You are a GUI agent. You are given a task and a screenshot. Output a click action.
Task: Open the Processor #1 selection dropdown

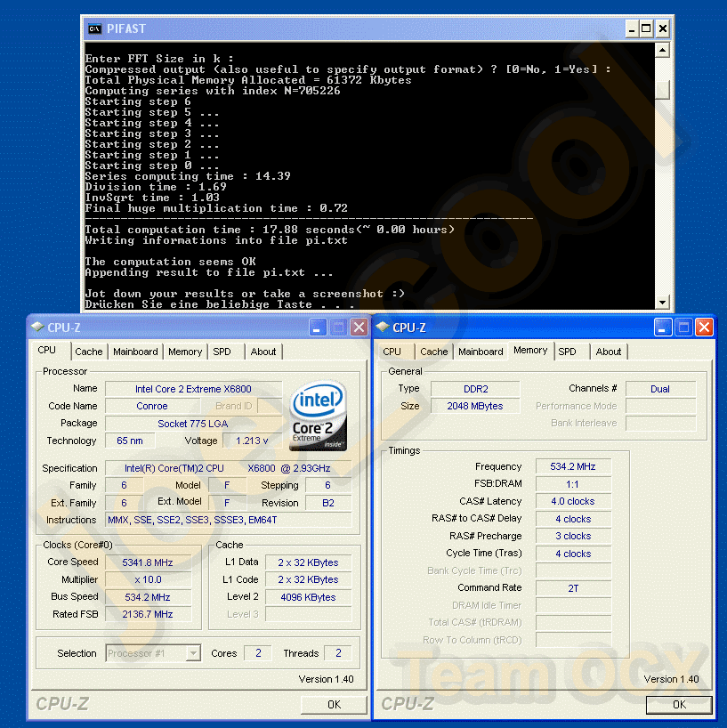[x=193, y=653]
